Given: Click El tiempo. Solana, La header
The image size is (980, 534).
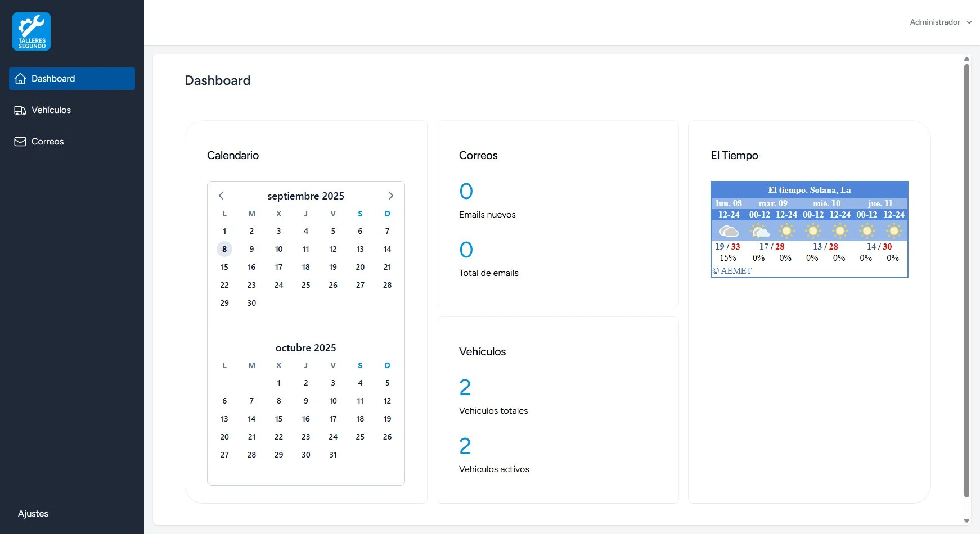Looking at the screenshot, I should (810, 190).
